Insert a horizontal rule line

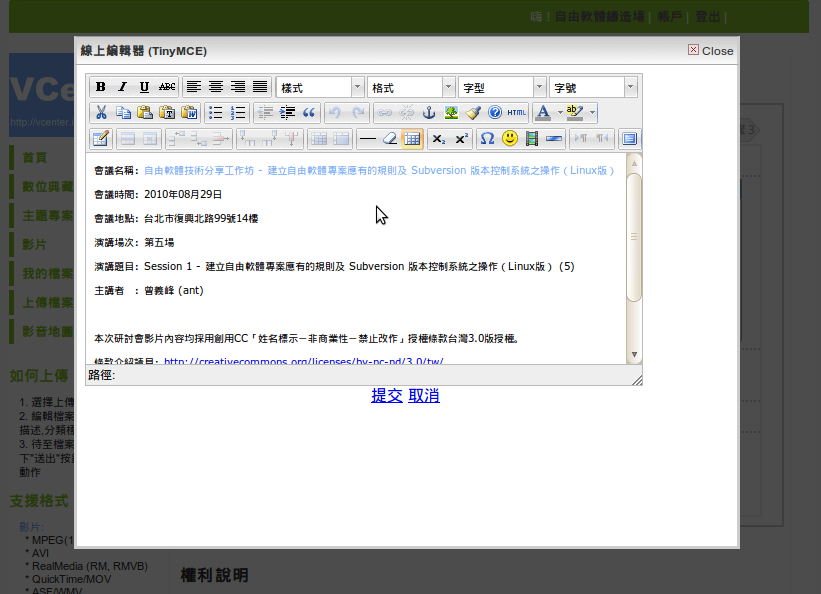click(368, 139)
